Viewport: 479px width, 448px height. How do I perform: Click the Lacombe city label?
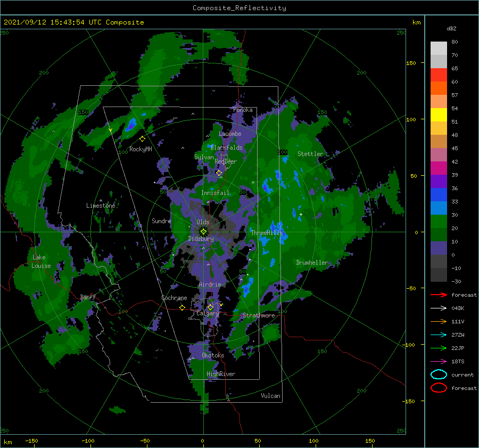[x=230, y=134]
